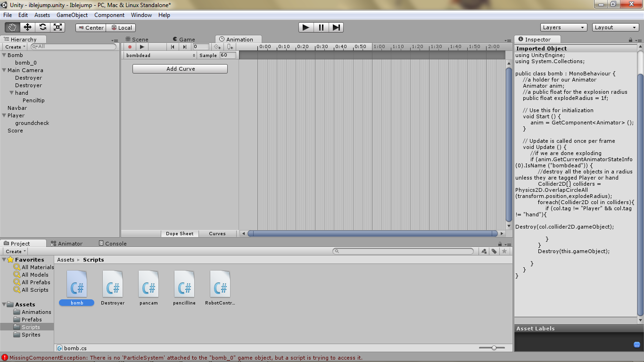Viewport: 644px width, 362px height.
Task: Search project by label icon
Action: pyautogui.click(x=494, y=251)
